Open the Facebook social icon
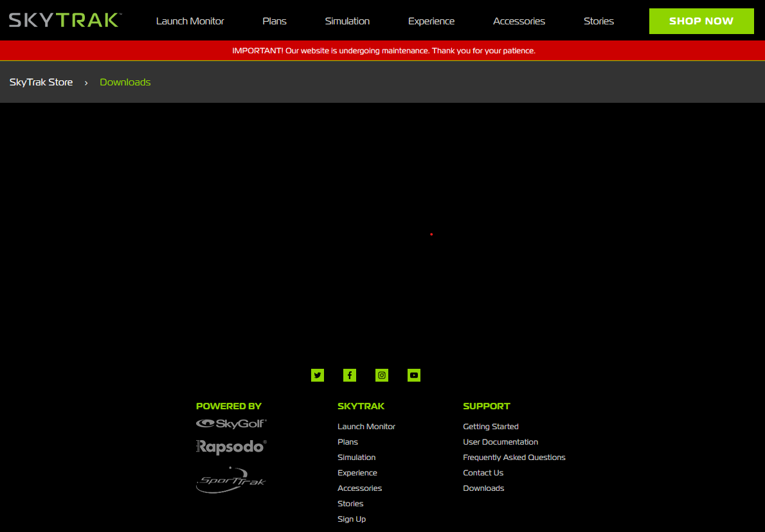Viewport: 765px width, 532px height. pyautogui.click(x=350, y=375)
